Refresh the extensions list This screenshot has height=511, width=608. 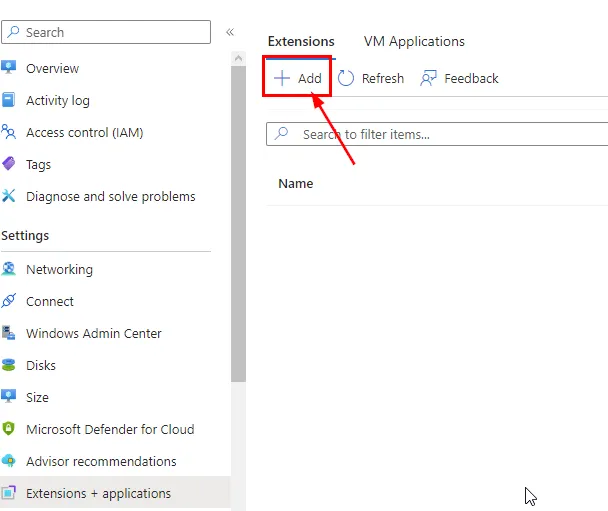[x=371, y=78]
